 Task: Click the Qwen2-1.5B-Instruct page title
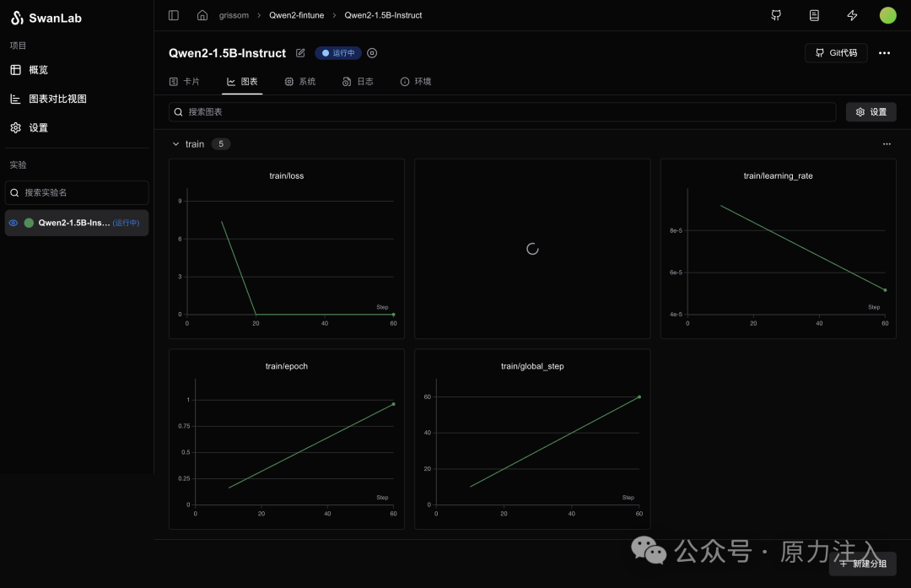pos(227,53)
